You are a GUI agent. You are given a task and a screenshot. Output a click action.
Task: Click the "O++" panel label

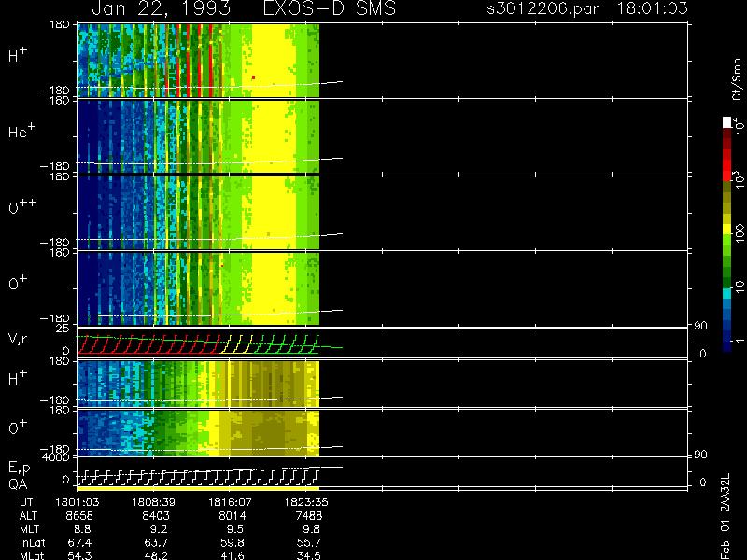(x=22, y=206)
